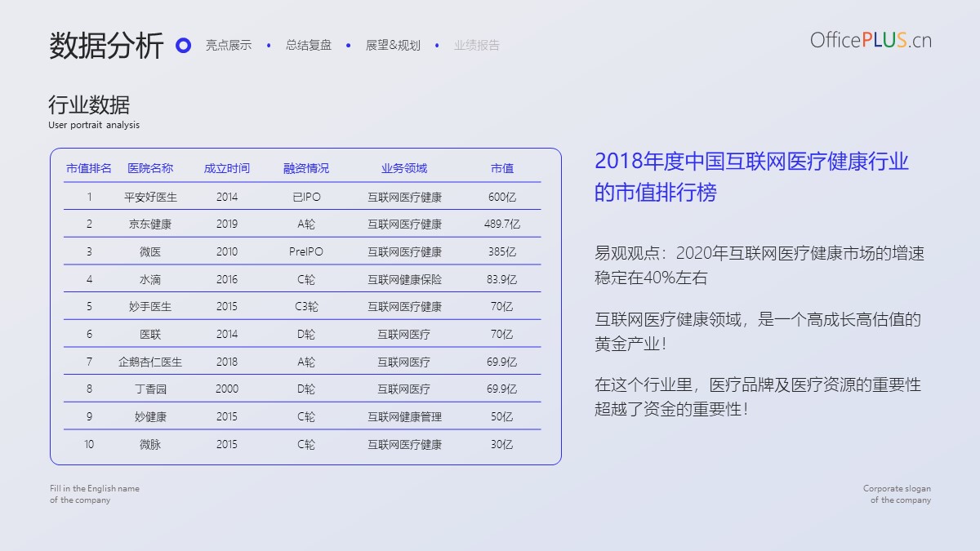Click the 业务领域 column header
Image resolution: width=980 pixels, height=551 pixels.
coord(404,168)
